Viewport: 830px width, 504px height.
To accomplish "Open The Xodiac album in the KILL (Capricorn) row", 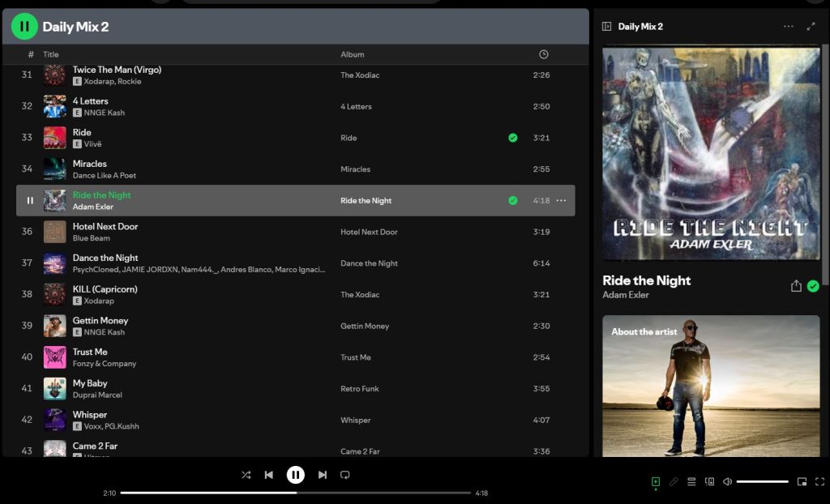I will click(x=360, y=294).
